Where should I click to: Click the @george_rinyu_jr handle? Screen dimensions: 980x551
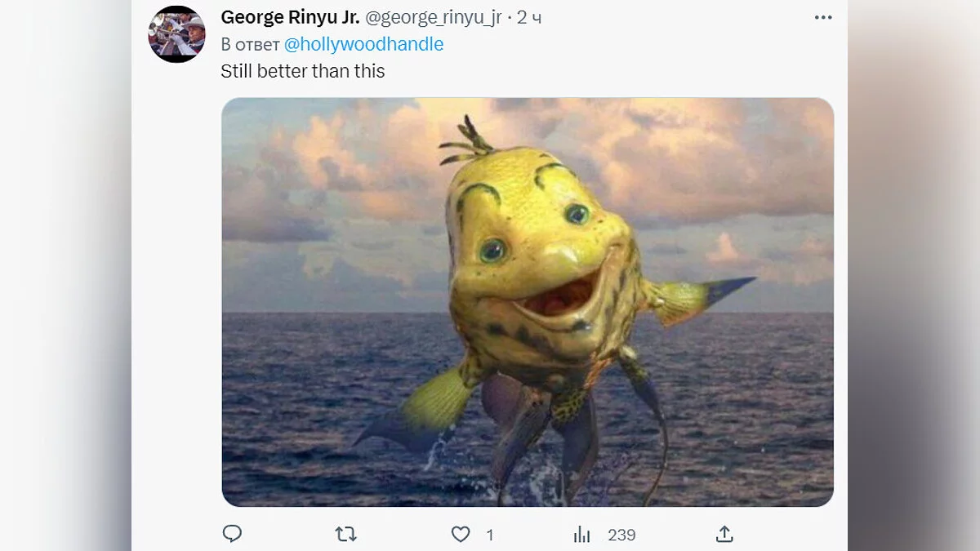434,18
